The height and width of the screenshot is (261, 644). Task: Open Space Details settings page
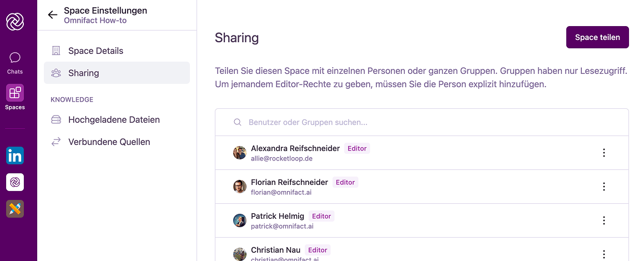pyautogui.click(x=117, y=51)
